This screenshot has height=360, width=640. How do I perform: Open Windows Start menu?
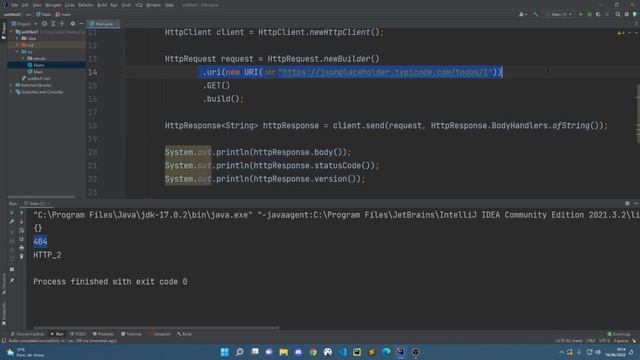(x=224, y=352)
